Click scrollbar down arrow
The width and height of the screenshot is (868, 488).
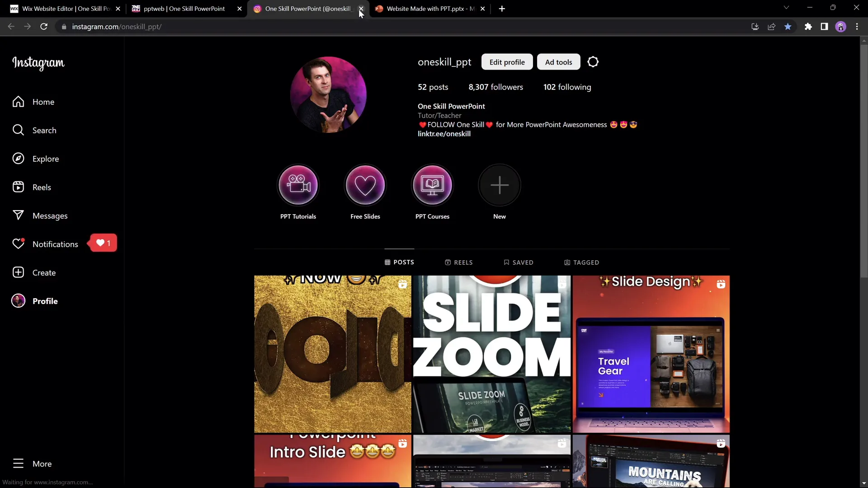[864, 484]
